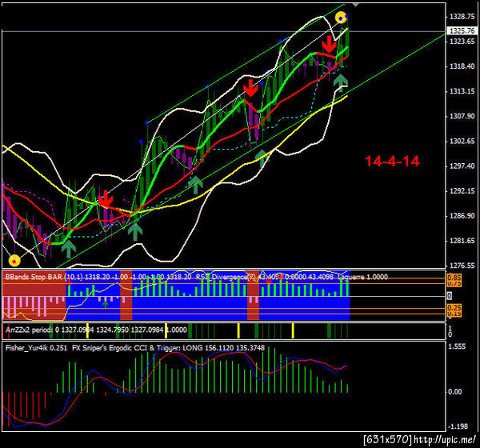Viewport: 480px width, 448px height.
Task: Click the 1328.75 price axis label
Action: click(462, 16)
